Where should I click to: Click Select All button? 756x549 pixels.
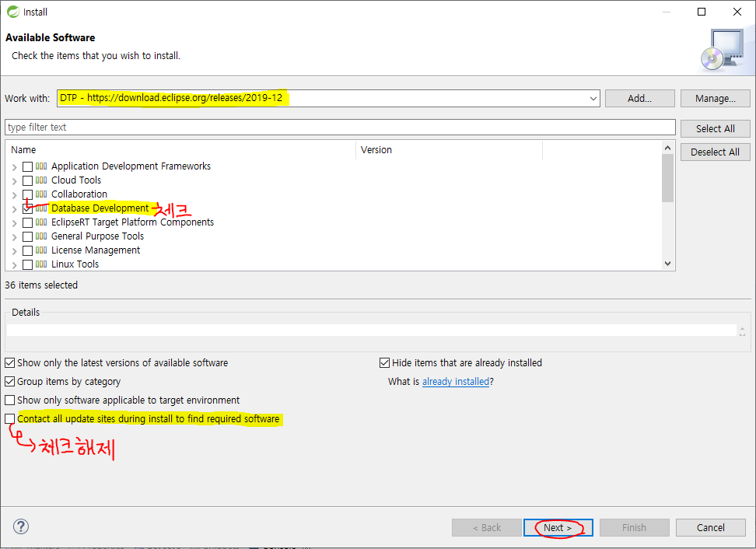click(x=715, y=128)
